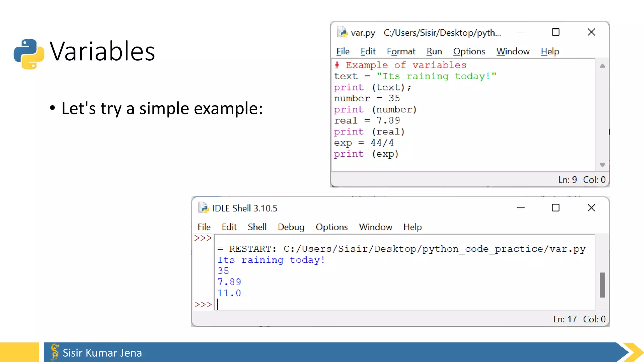This screenshot has height=362, width=644.
Task: Click the Python file icon in var.py title bar
Action: pos(342,32)
